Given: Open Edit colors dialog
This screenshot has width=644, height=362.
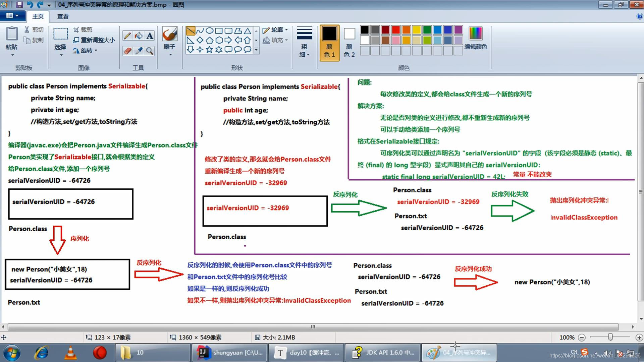Looking at the screenshot, I should point(475,39).
